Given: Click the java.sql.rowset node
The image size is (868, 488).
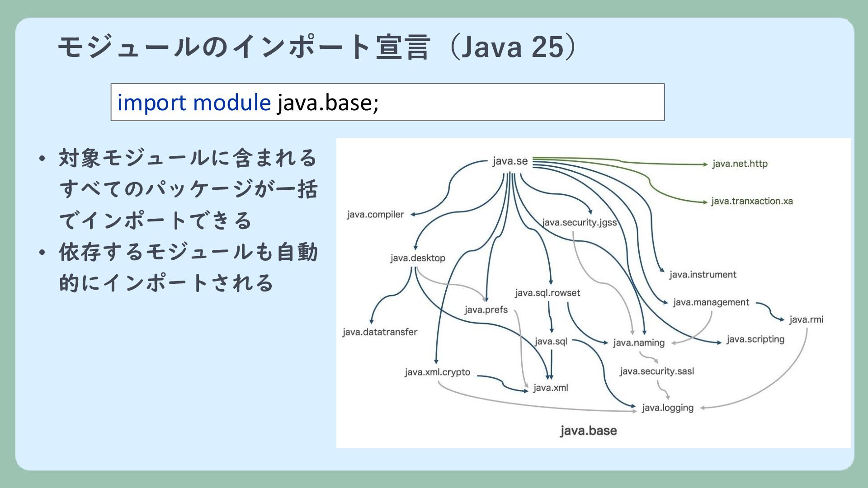Looking at the screenshot, I should [x=547, y=293].
